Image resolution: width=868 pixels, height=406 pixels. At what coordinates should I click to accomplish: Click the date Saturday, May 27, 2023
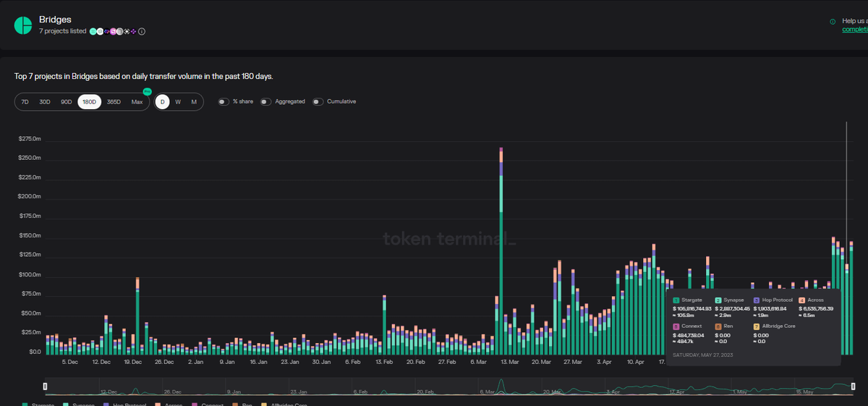point(702,355)
